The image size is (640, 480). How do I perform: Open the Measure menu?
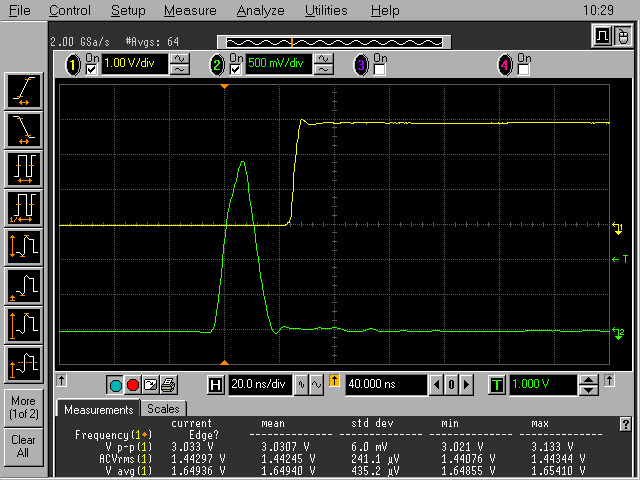(x=190, y=10)
